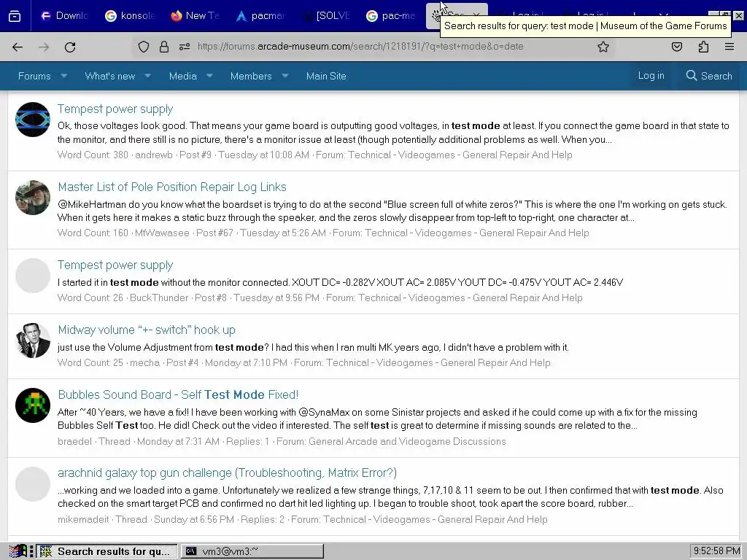Expand the Media dropdown arrow

(x=209, y=76)
